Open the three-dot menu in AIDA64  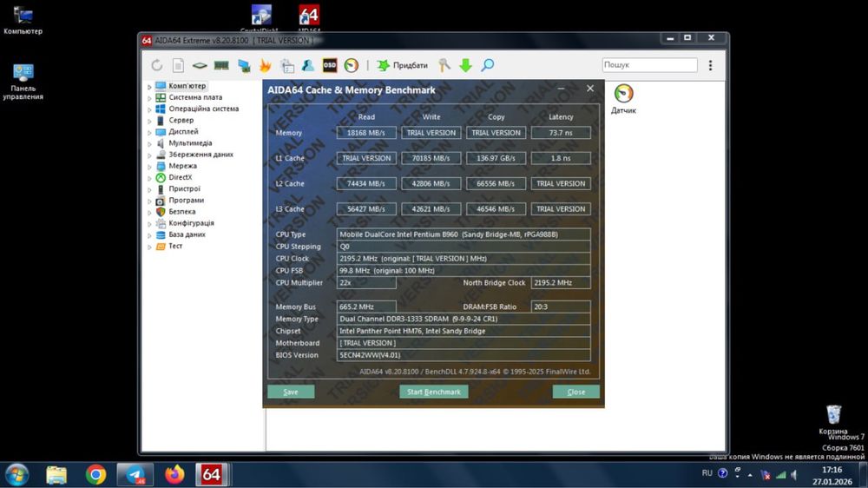pyautogui.click(x=710, y=65)
